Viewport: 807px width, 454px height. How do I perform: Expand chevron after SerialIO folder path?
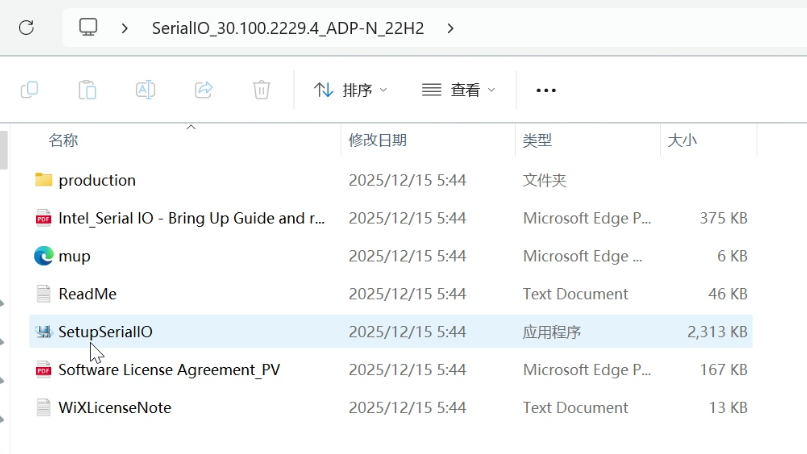point(451,28)
